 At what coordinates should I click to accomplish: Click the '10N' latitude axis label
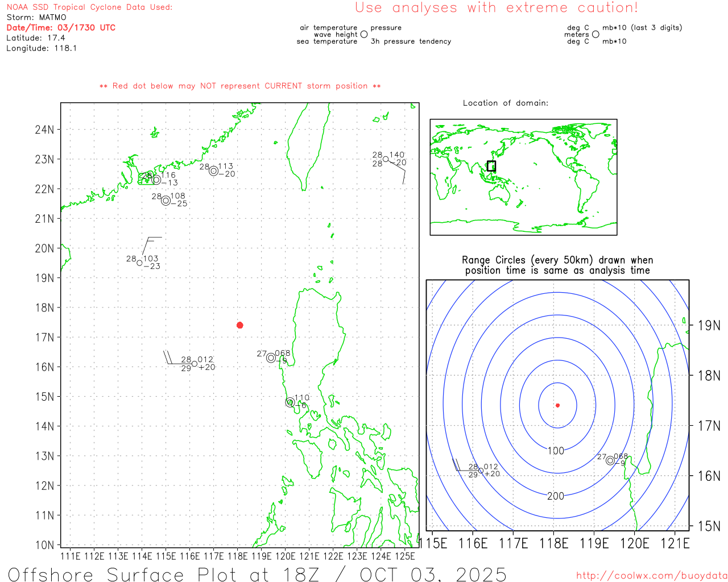click(x=44, y=545)
